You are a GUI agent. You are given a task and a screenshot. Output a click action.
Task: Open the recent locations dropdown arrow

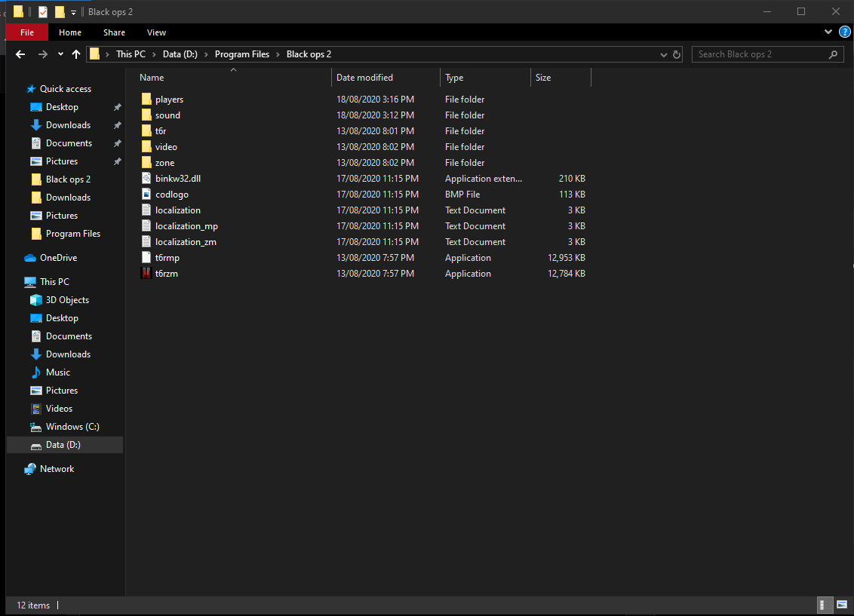(x=60, y=54)
